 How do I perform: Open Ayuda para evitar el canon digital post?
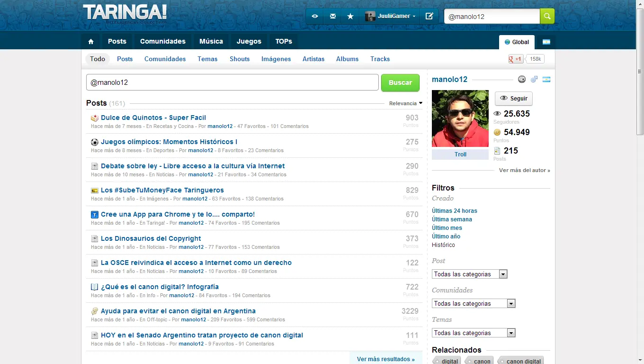coord(178,311)
